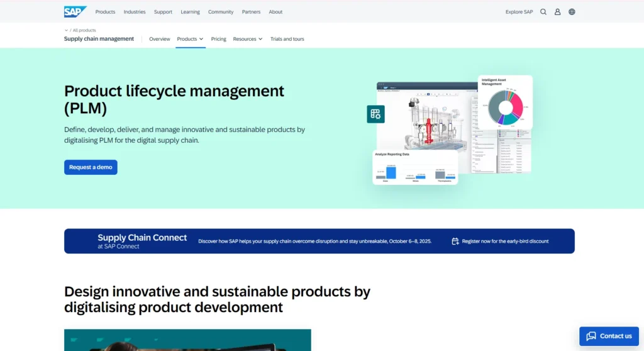Click Register now for the early-bird discount

tap(505, 242)
